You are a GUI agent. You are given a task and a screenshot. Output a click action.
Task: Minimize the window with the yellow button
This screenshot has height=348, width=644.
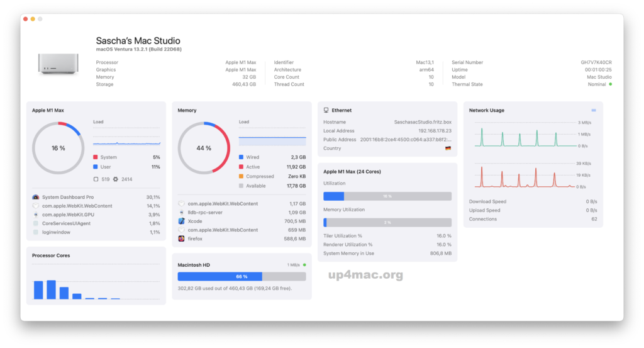coord(33,19)
